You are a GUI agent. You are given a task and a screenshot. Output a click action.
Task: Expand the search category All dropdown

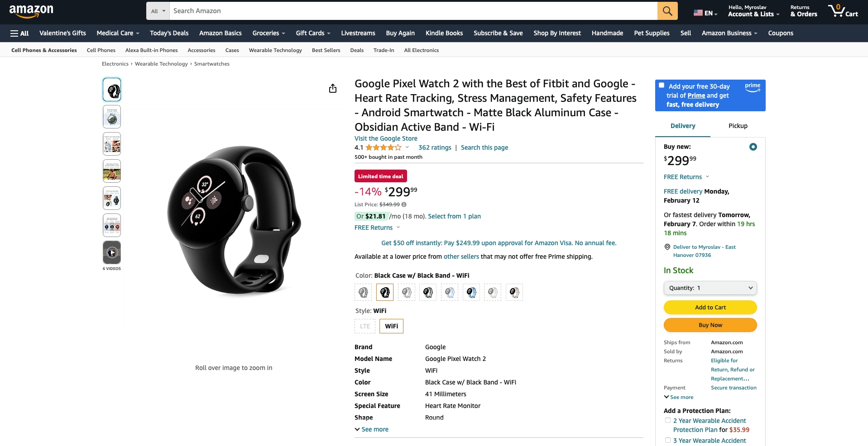tap(158, 11)
